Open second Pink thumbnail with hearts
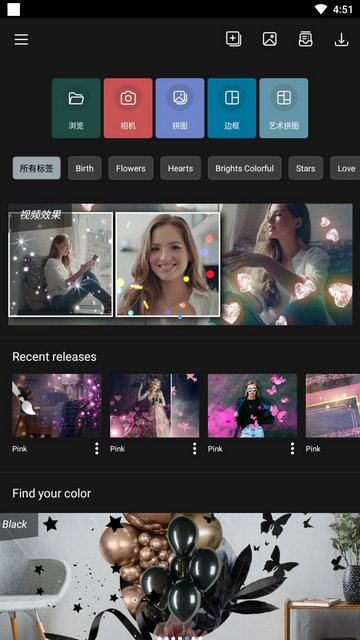The image size is (360, 640). [155, 406]
